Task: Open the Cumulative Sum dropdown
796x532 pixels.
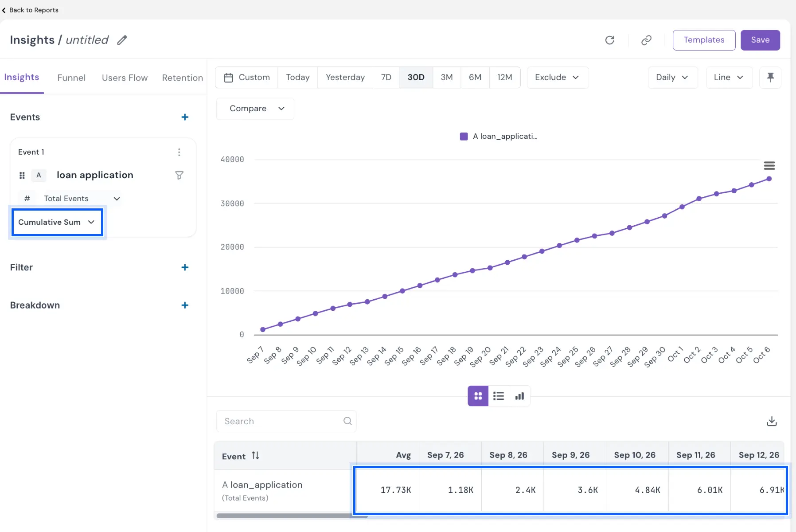Action: tap(57, 222)
